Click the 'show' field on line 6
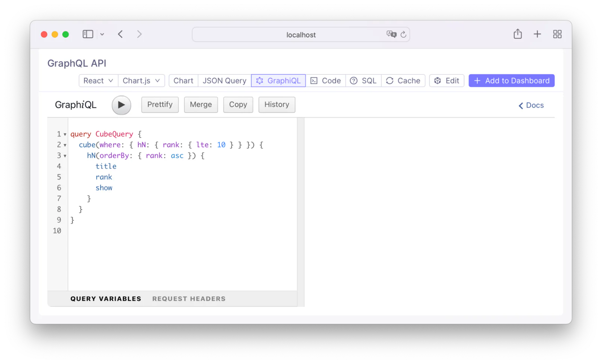Image resolution: width=602 pixels, height=364 pixels. [104, 188]
